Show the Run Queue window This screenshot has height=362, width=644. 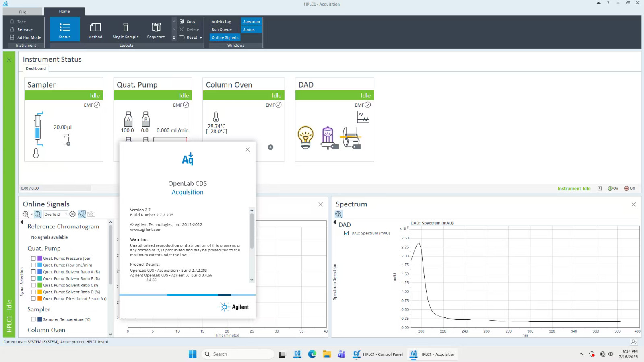coord(222,30)
